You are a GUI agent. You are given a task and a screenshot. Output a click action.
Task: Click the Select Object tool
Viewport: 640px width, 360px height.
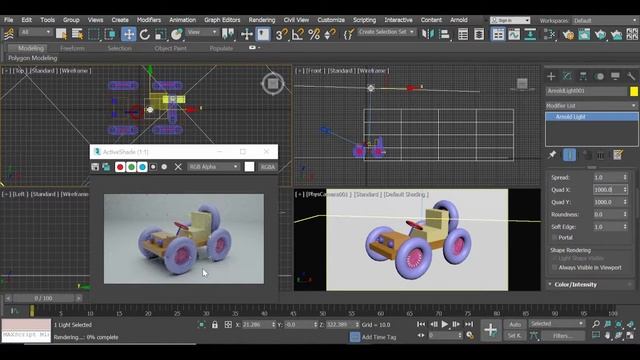tap(61, 34)
